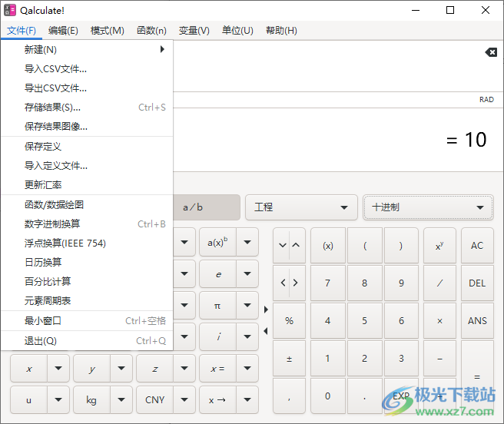Click 更新汇率 to update exchange rates
Viewport: 504px width, 424px height.
(x=87, y=185)
